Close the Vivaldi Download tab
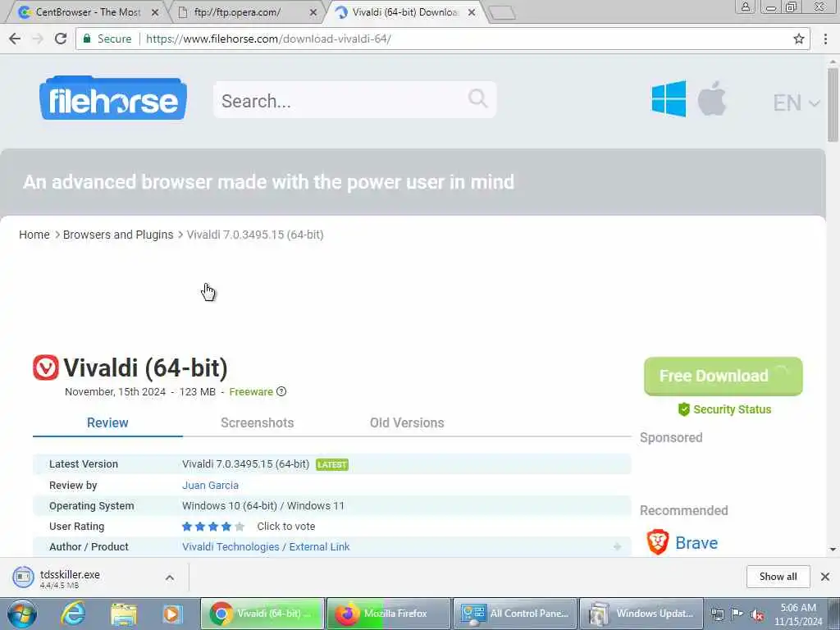Screen dimensions: 840x630 [472, 11]
